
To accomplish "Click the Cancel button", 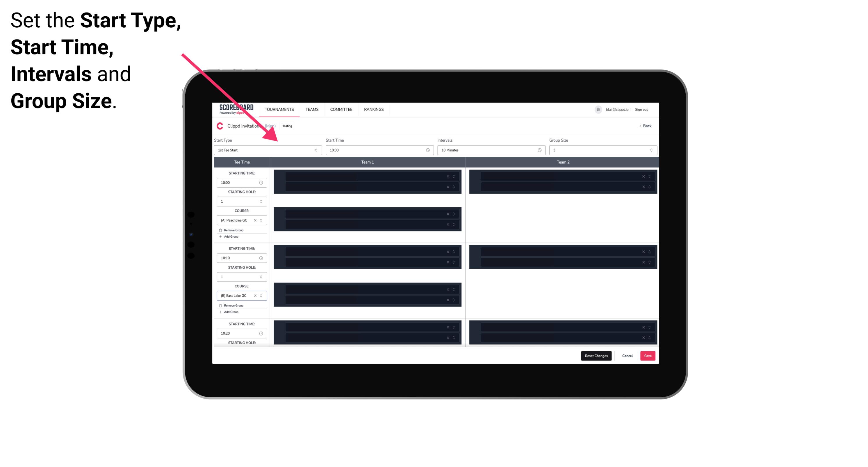I will point(627,355).
